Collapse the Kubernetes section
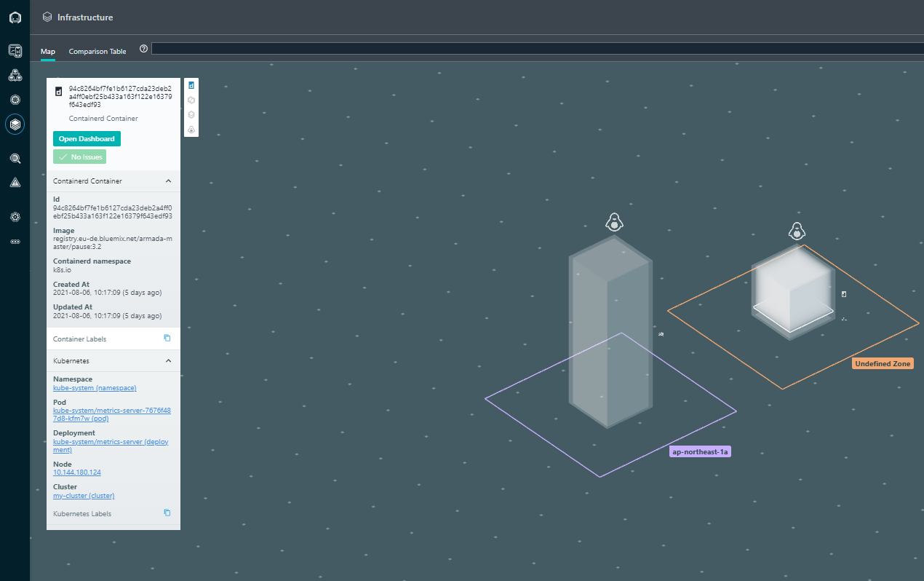The height and width of the screenshot is (581, 924). pyautogui.click(x=168, y=360)
